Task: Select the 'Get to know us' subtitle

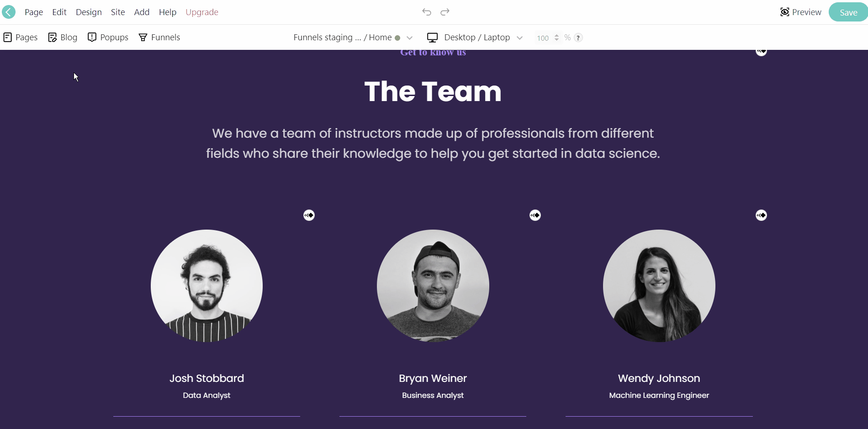Action: (433, 53)
